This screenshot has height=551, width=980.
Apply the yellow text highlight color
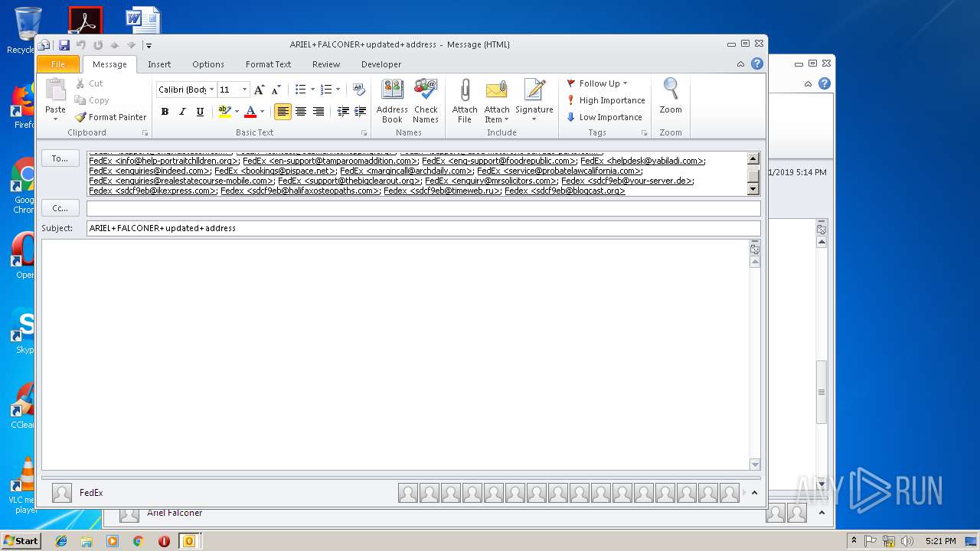point(224,112)
